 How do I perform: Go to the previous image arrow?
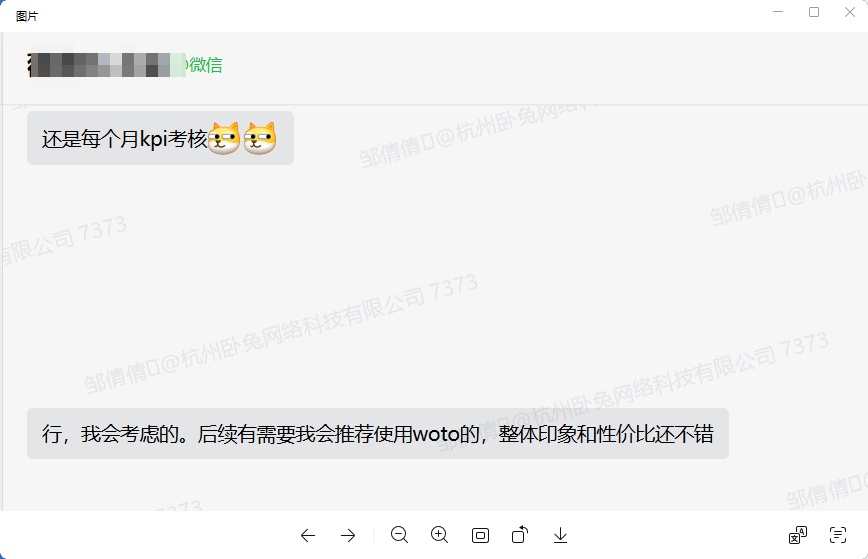[x=308, y=535]
